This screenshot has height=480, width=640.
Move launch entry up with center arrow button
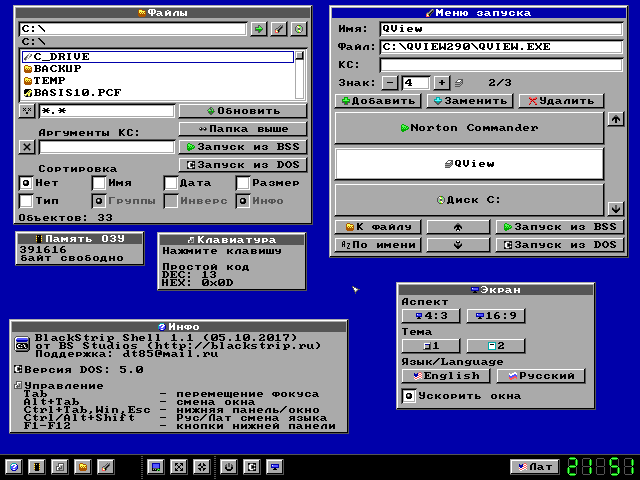458,227
